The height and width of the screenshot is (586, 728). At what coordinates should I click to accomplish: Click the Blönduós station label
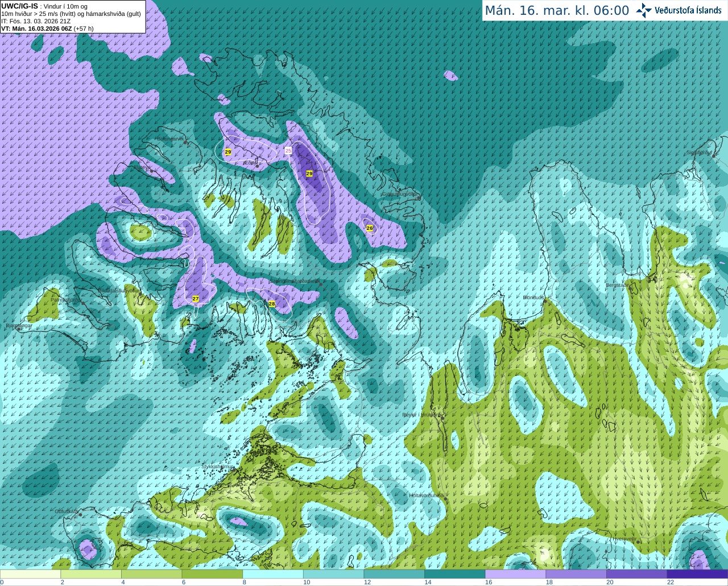click(533, 298)
